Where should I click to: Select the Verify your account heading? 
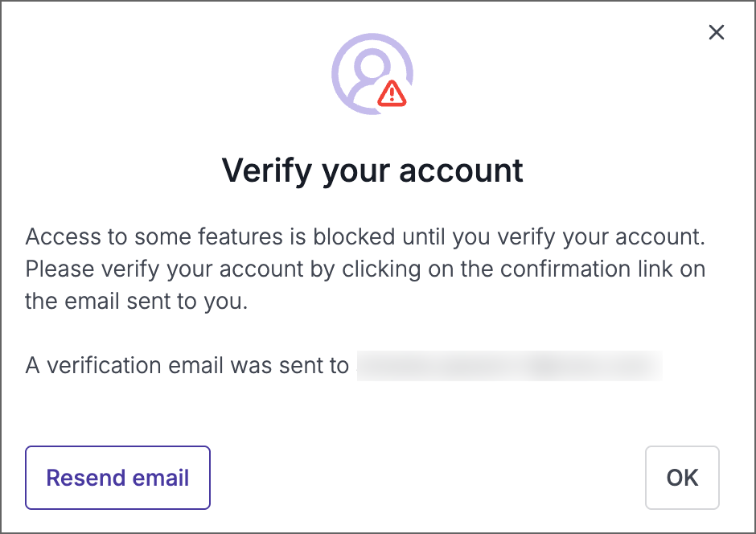(x=372, y=170)
